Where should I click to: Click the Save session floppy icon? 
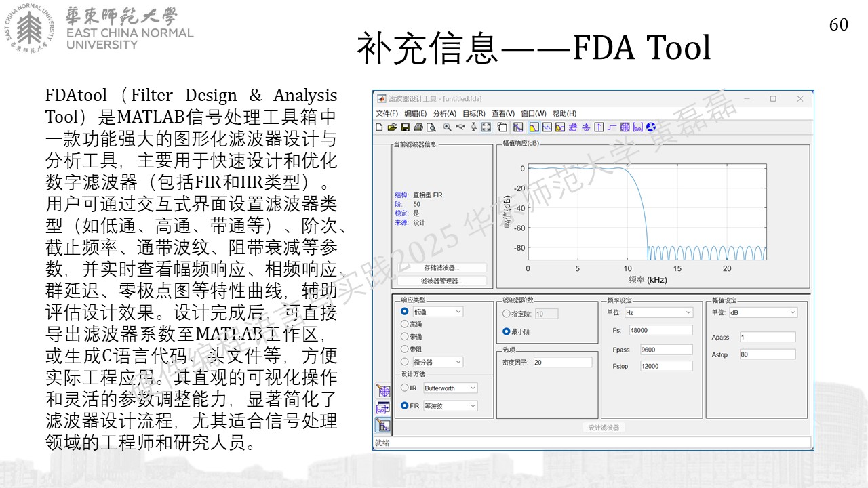pos(406,127)
